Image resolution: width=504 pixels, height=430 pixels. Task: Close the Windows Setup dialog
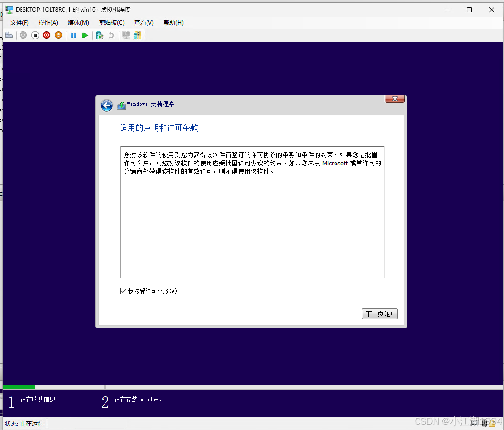click(x=395, y=99)
